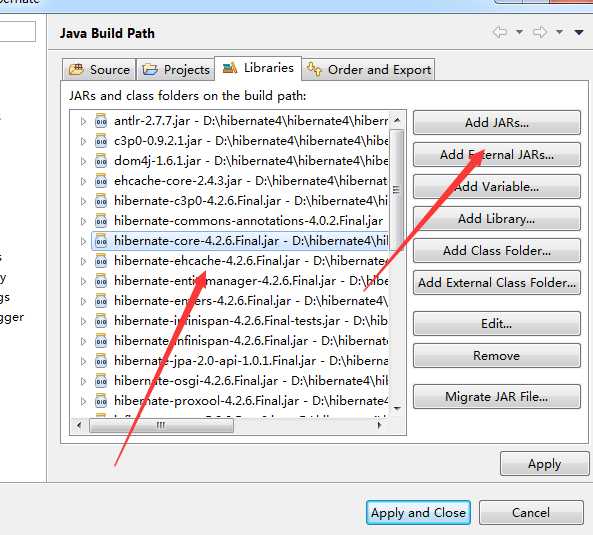
Task: Click the vertical scrollbar thumb of the JAR list
Action: (396, 190)
